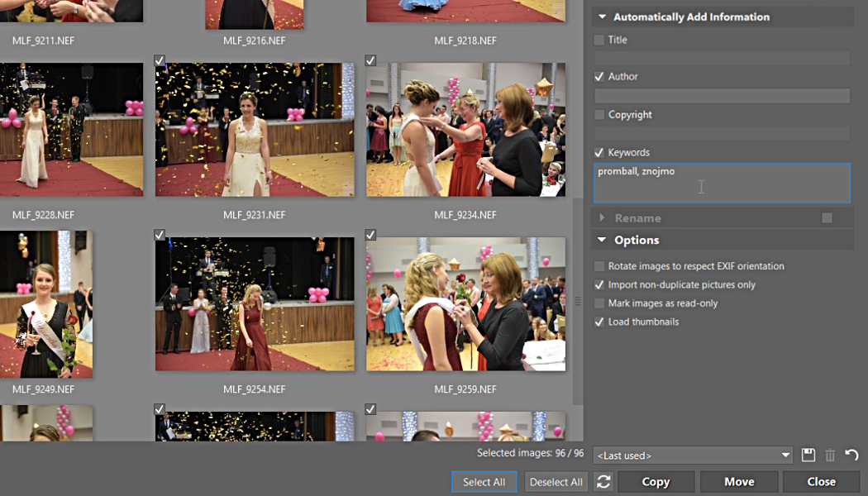Click the MLF_9231.NEF file name label

point(255,215)
